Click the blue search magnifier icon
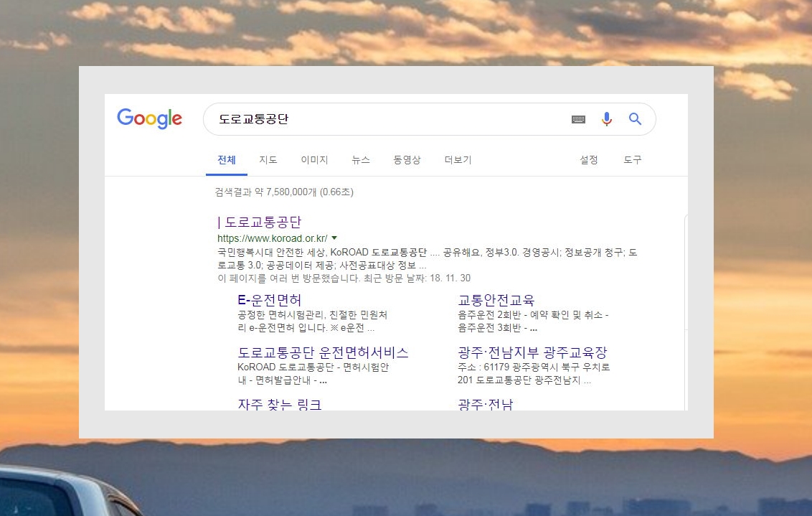The height and width of the screenshot is (516, 812). pos(636,119)
